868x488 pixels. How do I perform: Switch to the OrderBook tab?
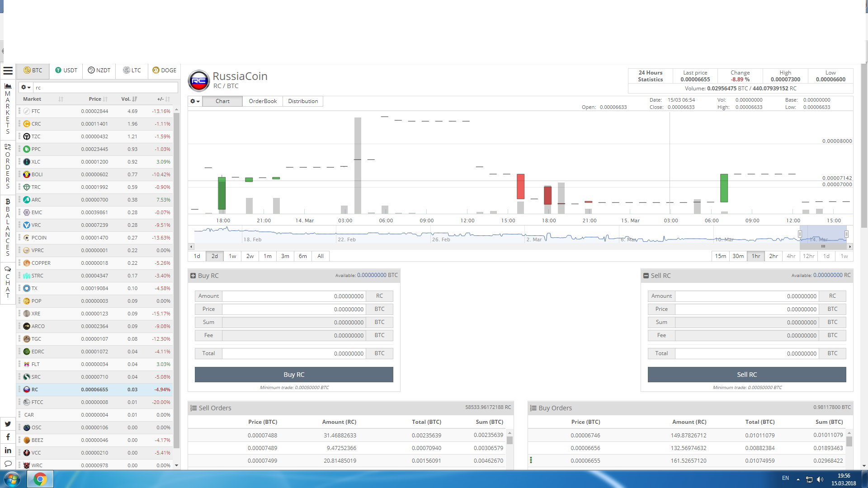point(263,101)
